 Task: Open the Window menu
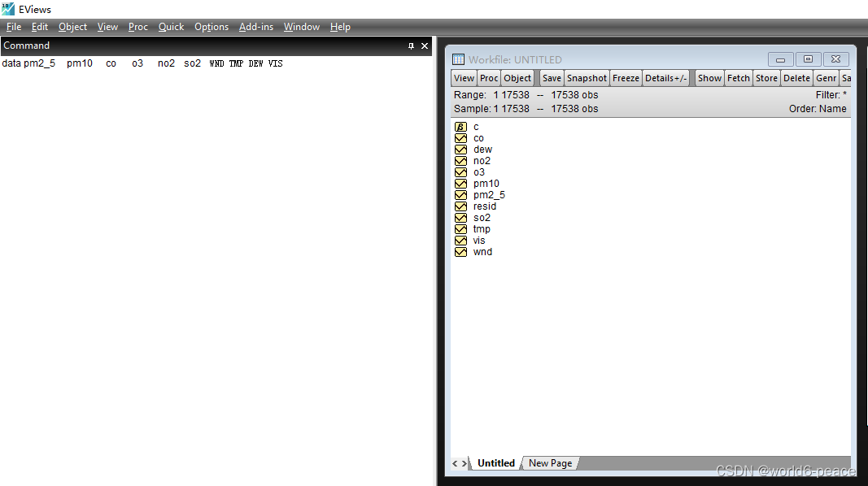(302, 27)
